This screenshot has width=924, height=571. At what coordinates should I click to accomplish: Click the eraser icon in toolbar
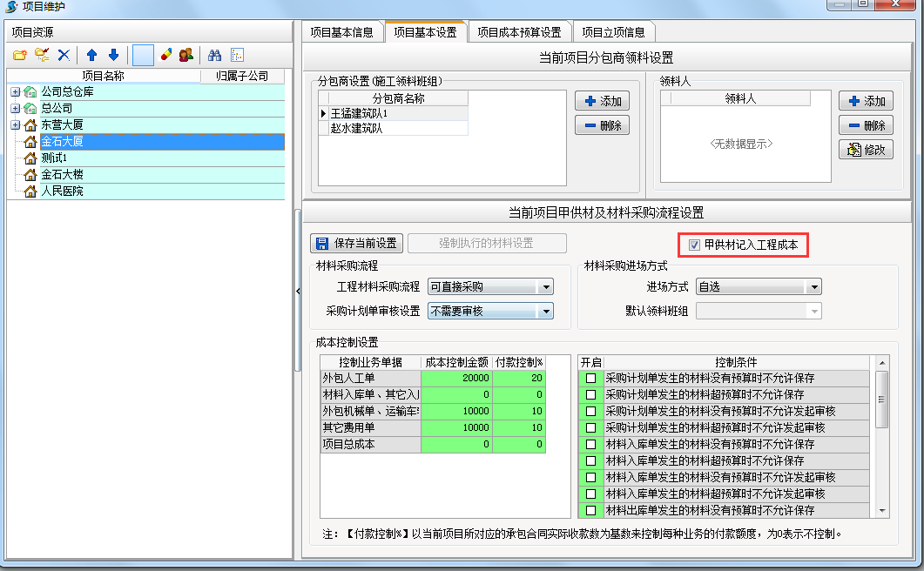point(165,56)
